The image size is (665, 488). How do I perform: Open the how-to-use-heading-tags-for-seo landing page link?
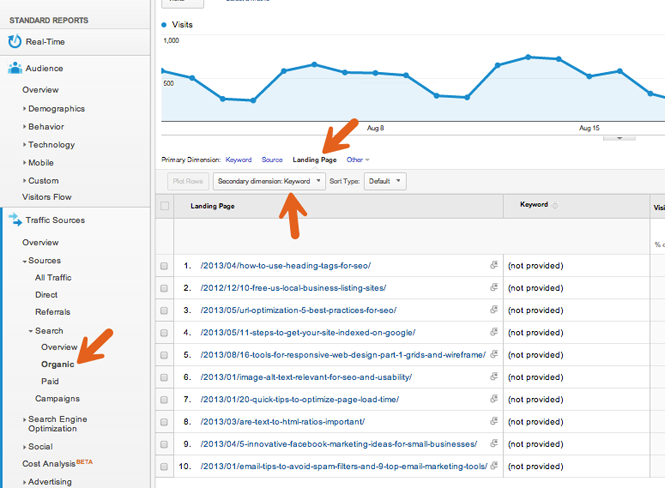click(285, 266)
